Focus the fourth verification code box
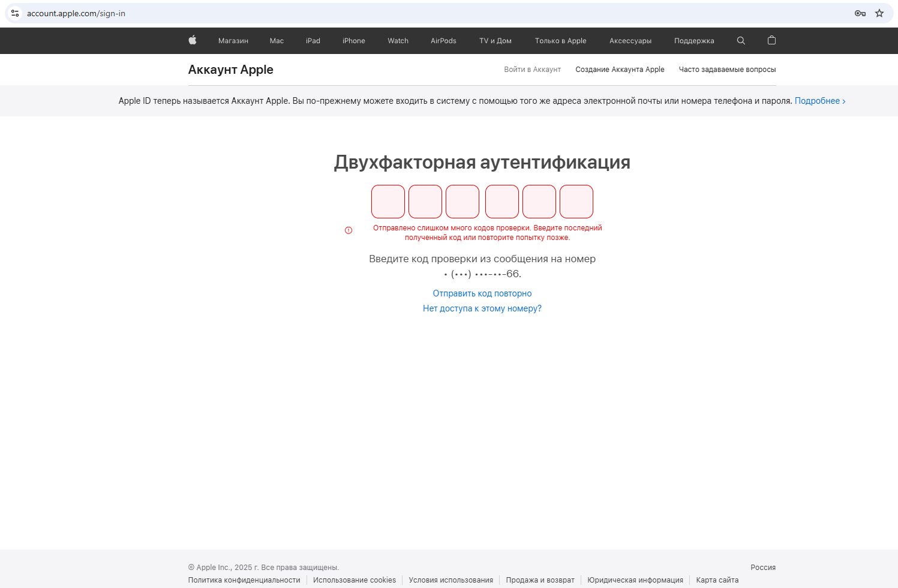898x588 pixels. point(502,202)
